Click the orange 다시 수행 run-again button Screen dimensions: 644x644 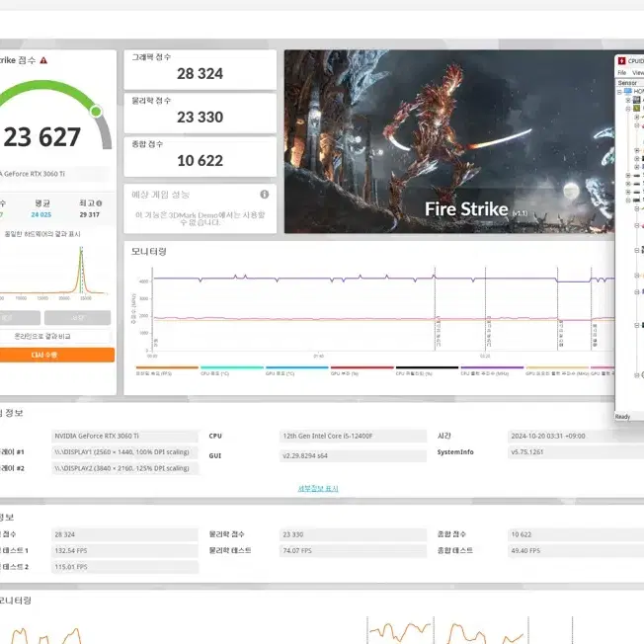tap(57, 355)
